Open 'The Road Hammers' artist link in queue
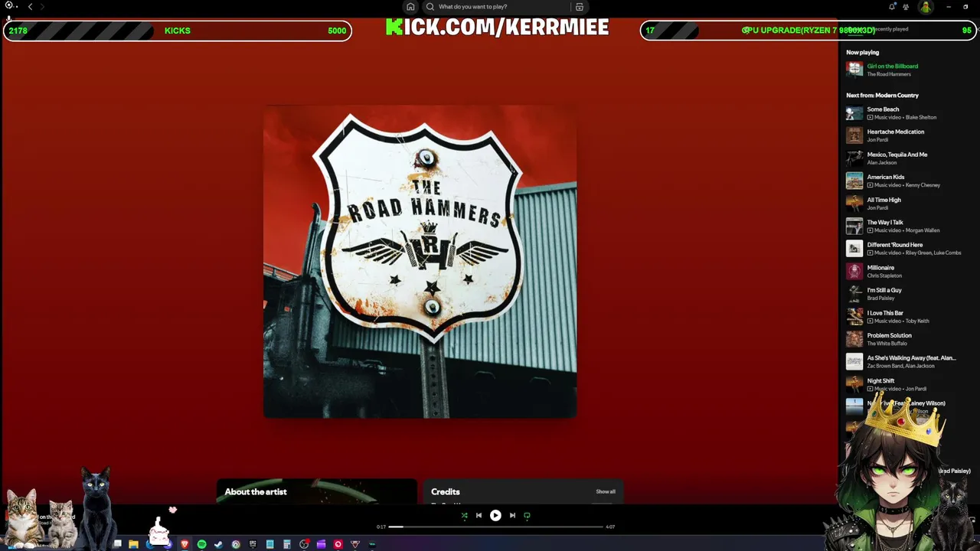980x551 pixels. coord(889,74)
